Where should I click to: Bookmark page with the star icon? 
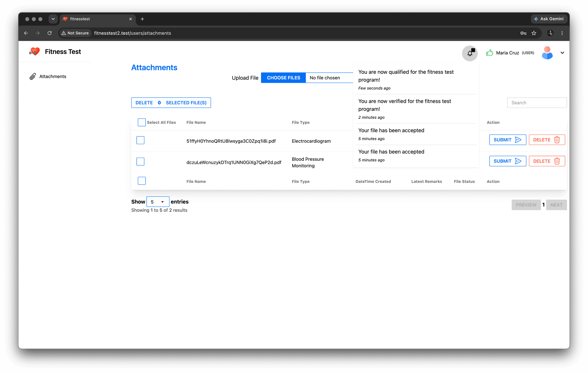(534, 33)
